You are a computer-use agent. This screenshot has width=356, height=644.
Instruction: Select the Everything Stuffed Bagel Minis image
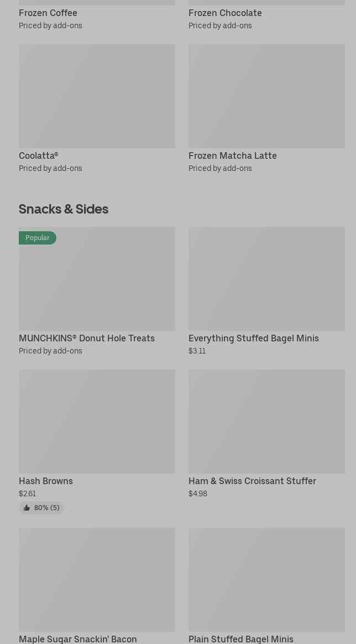pyautogui.click(x=266, y=278)
